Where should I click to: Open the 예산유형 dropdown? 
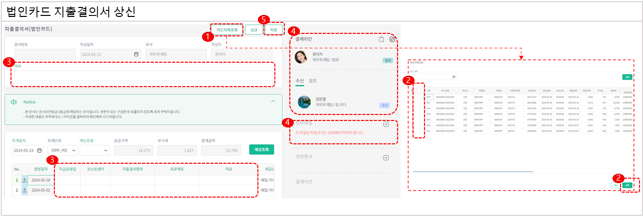[94, 150]
